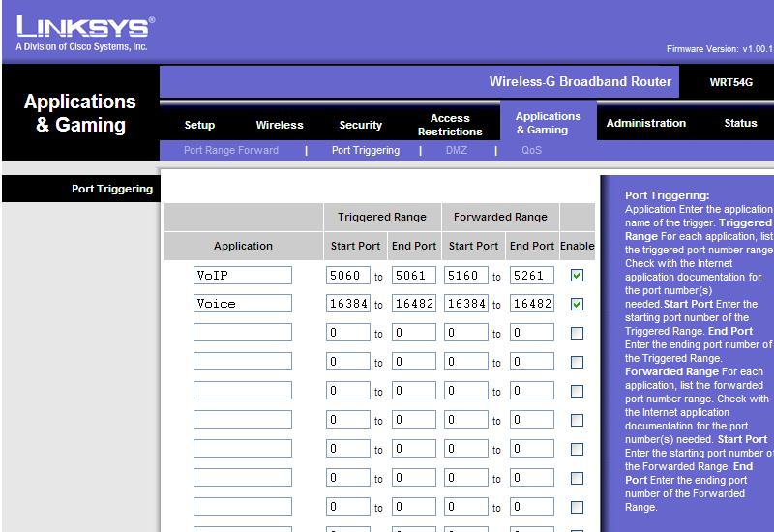Open the Status tab
The width and height of the screenshot is (774, 532).
(740, 123)
